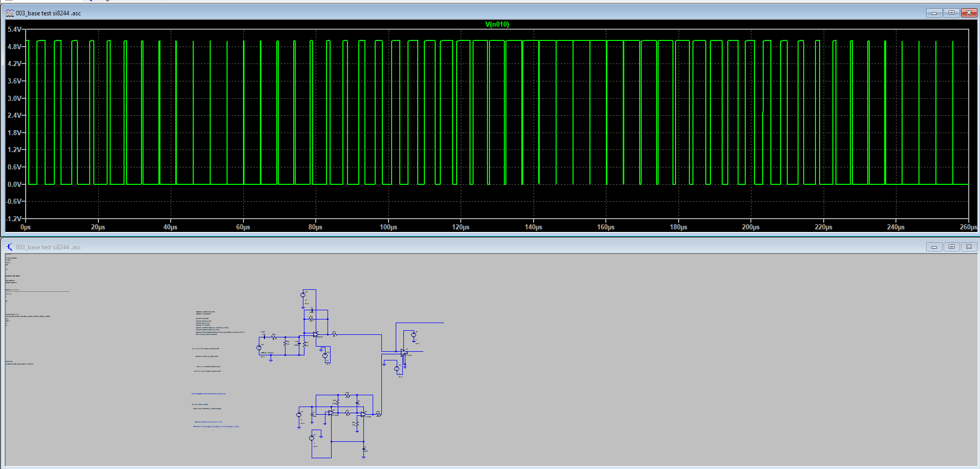980x469 pixels.
Task: Click the 0µs time axis label
Action: pyautogui.click(x=26, y=227)
